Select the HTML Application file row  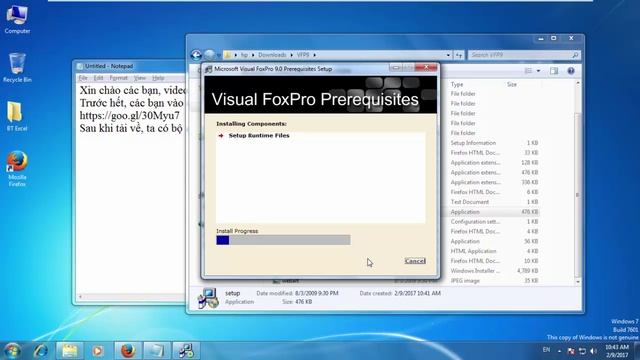coord(493,251)
